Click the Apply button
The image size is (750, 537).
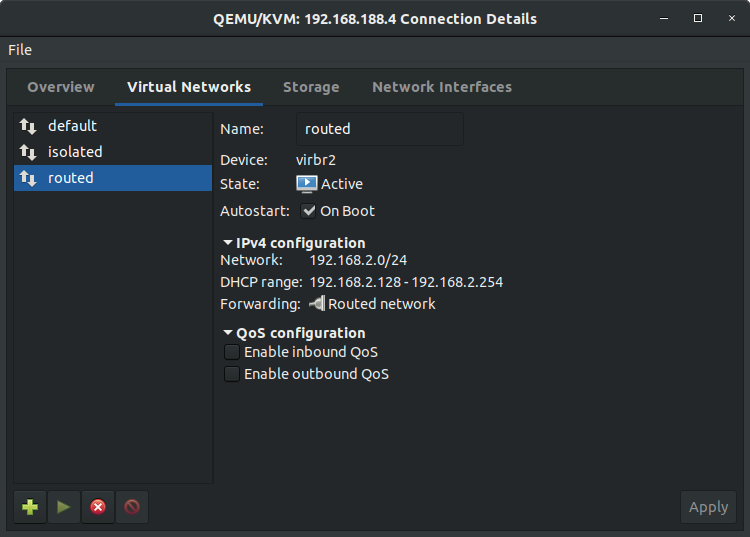coord(708,507)
